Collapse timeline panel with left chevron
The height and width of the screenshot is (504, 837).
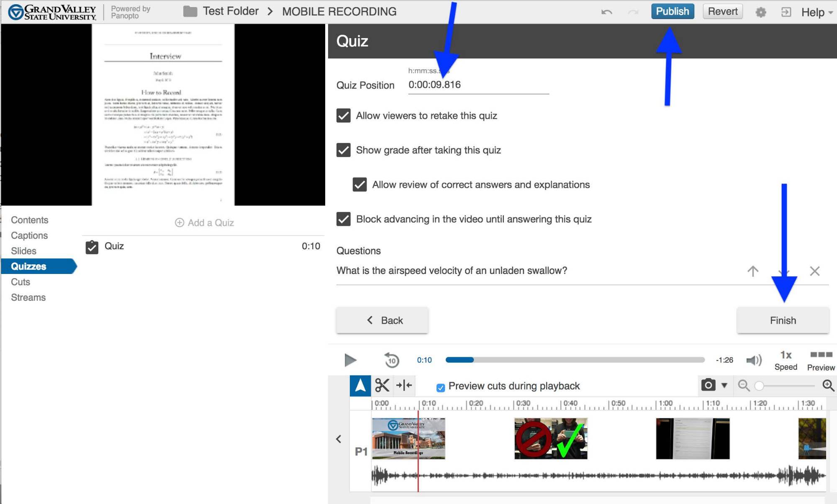point(339,439)
